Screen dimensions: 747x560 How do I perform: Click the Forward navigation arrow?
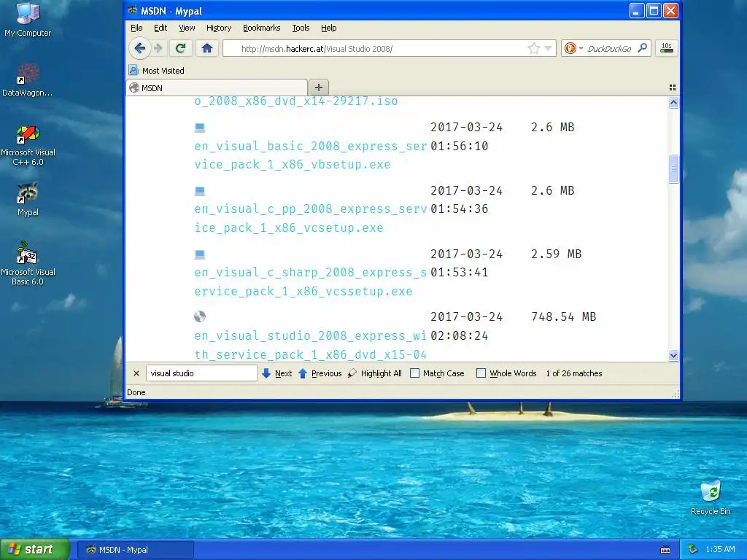[x=158, y=48]
